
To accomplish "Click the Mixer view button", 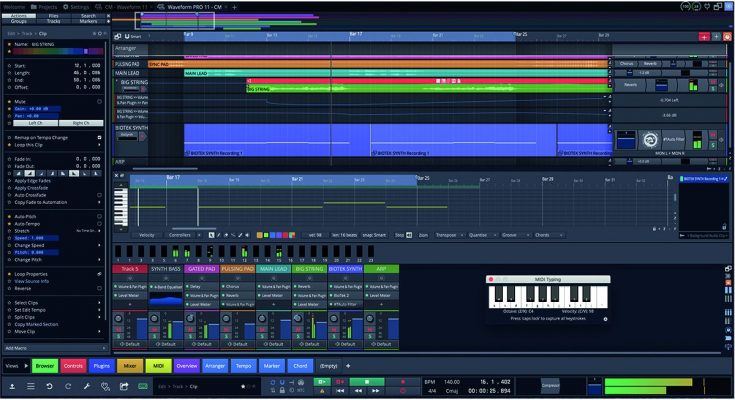I will (130, 366).
